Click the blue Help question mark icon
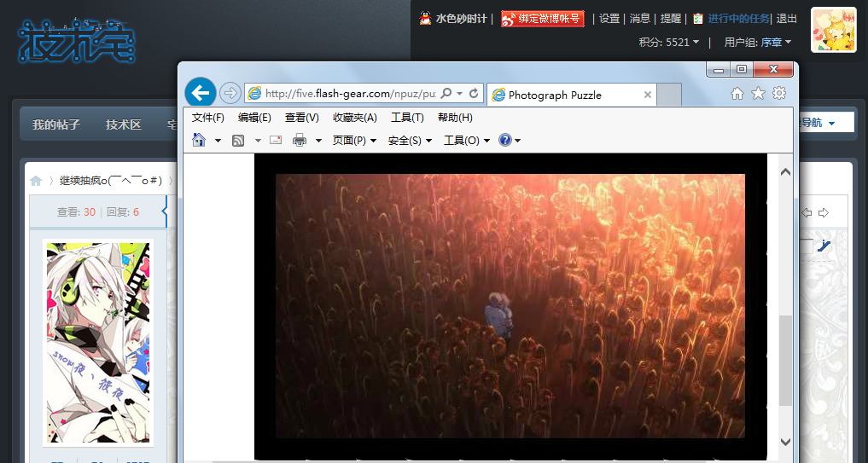This screenshot has width=868, height=463. tap(504, 140)
